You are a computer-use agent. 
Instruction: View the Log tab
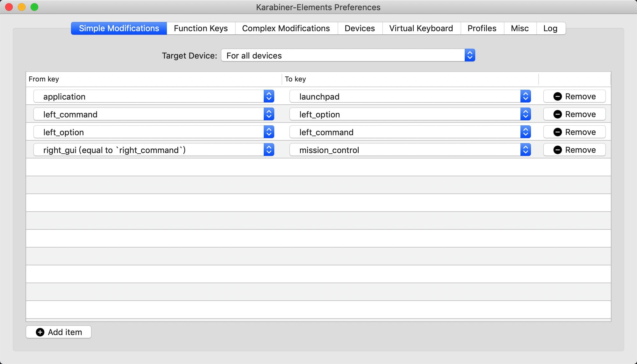550,28
